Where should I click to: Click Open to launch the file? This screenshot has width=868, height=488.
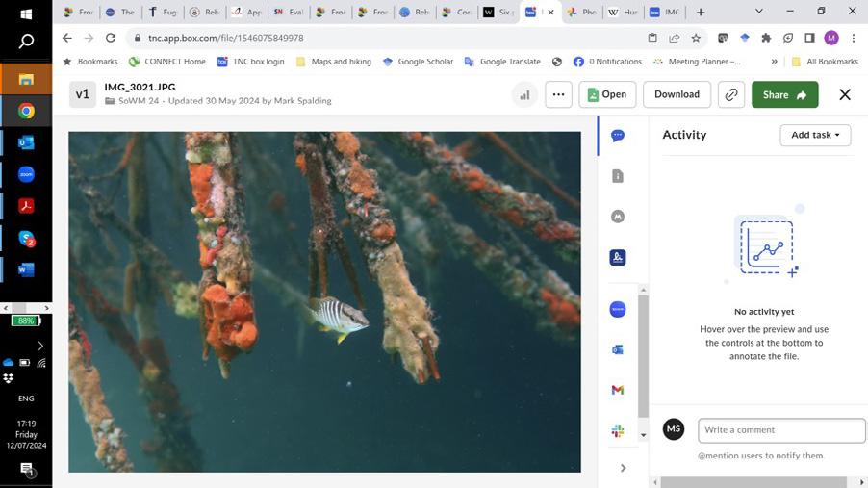point(607,94)
